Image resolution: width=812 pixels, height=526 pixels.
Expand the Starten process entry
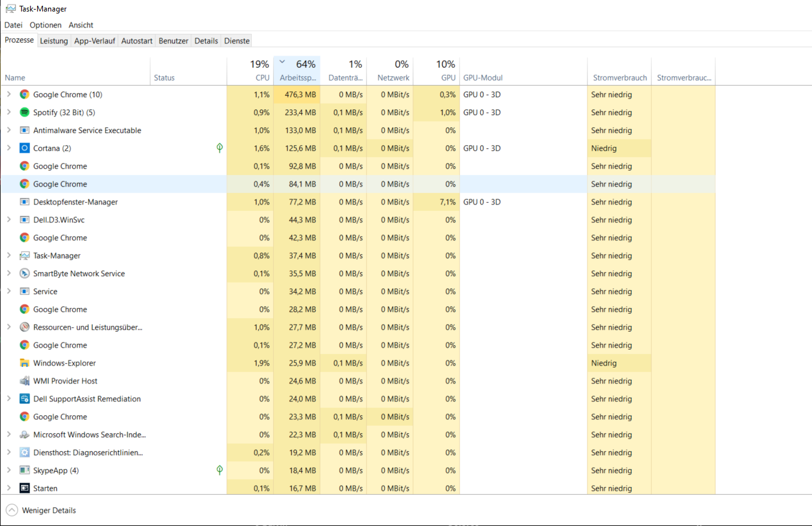8,488
